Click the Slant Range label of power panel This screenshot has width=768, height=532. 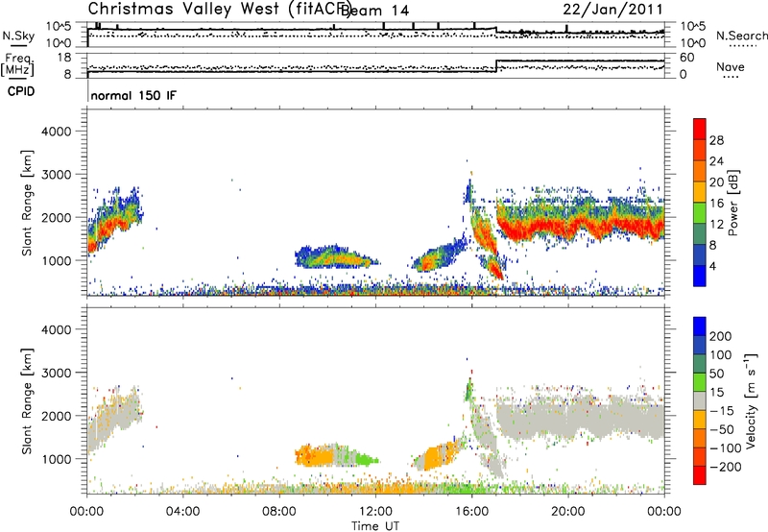27,203
